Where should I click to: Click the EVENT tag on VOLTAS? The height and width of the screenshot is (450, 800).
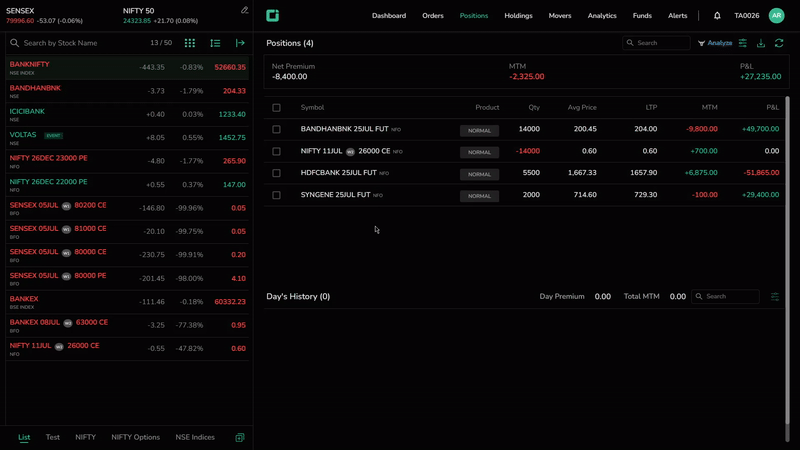point(53,136)
